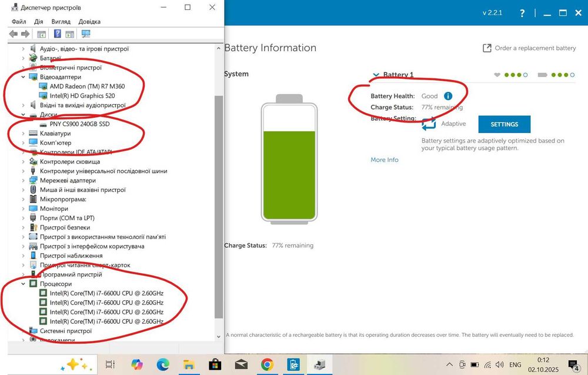Launch Microsoft Edge from the taskbar

(x=163, y=364)
